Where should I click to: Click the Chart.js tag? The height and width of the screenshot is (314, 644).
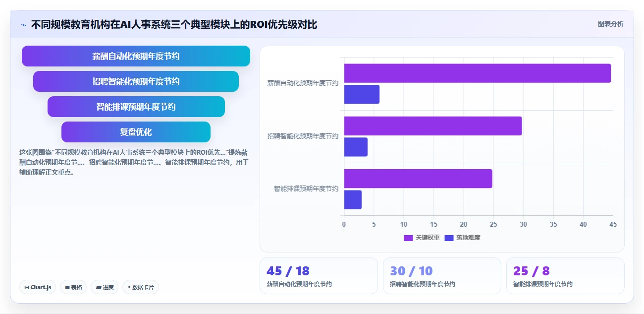38,287
